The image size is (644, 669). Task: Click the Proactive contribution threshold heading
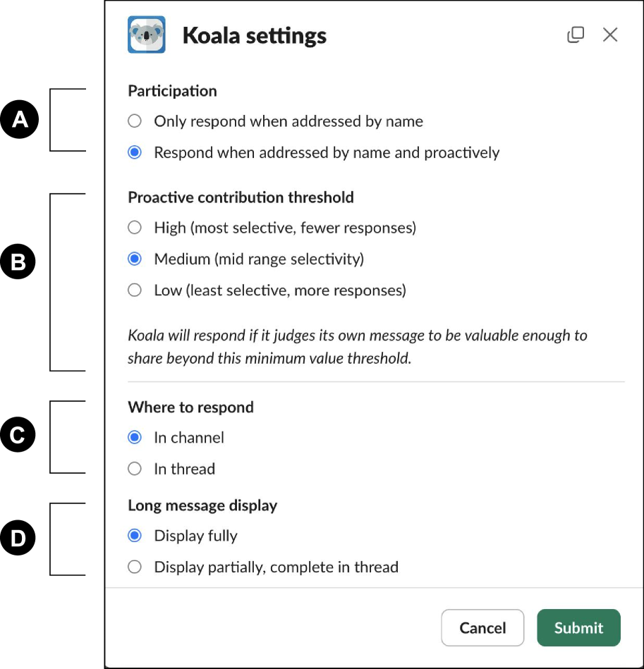[x=241, y=197]
